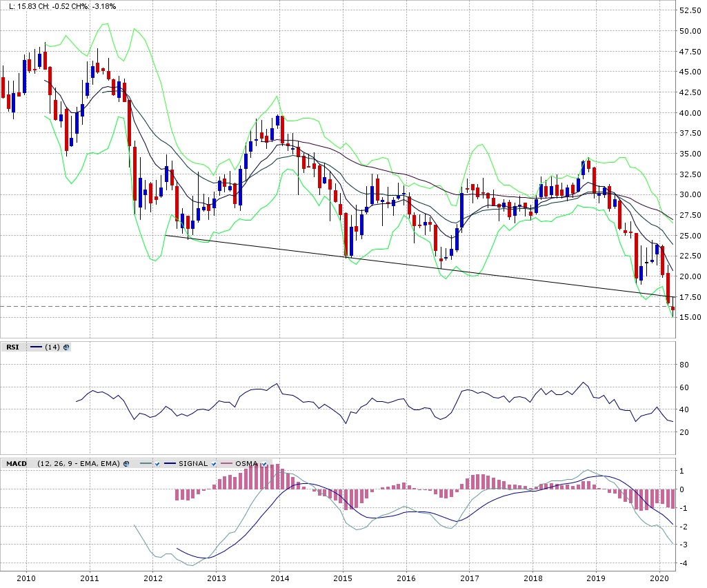Toggle the MACD line visibility checkbox
The height and width of the screenshot is (588, 707).
click(x=158, y=464)
